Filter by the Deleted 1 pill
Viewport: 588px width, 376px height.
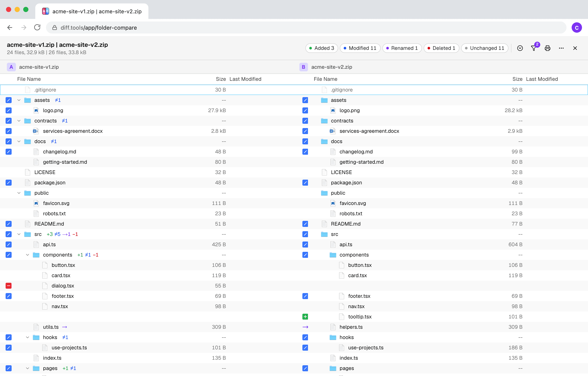pyautogui.click(x=441, y=48)
